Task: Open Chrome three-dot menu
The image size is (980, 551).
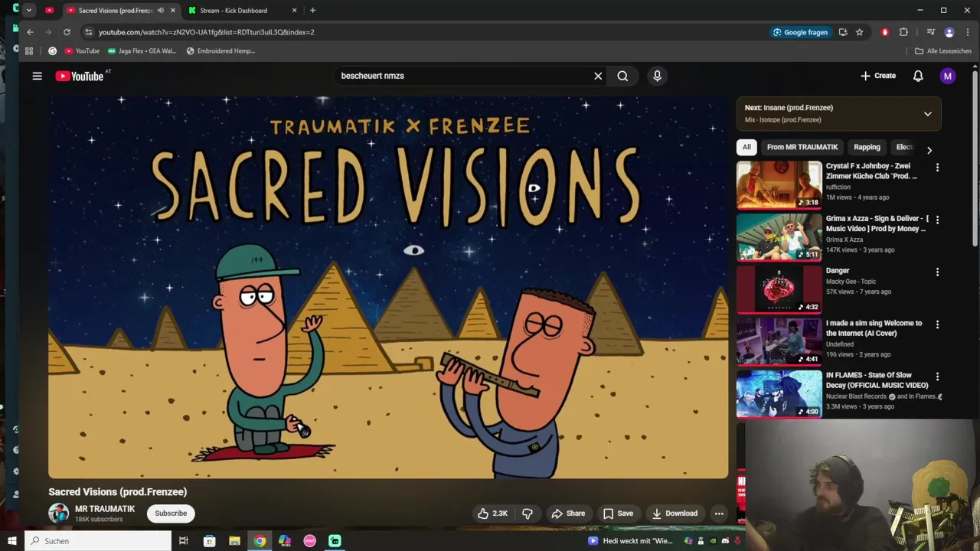Action: click(x=968, y=32)
